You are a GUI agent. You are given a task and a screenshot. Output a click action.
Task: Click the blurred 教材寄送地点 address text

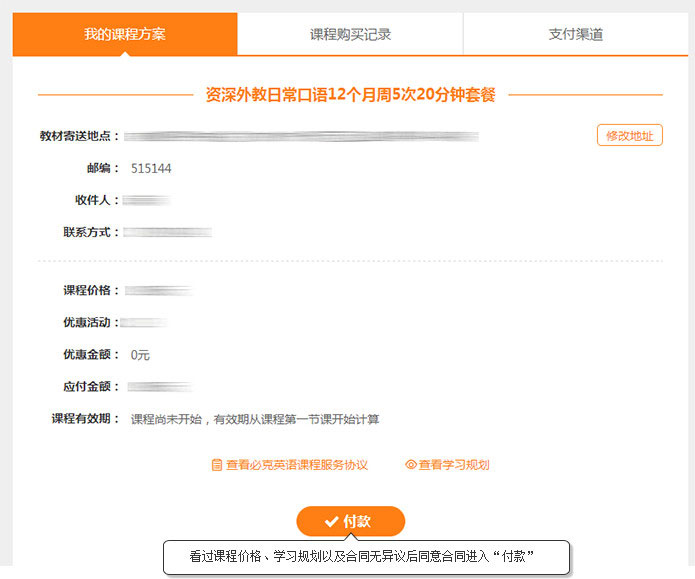[x=300, y=136]
